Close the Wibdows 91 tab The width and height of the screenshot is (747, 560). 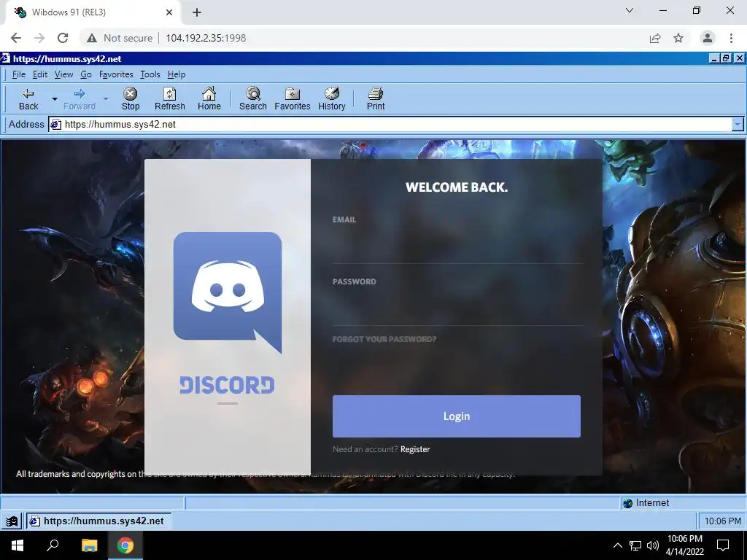coord(169,12)
